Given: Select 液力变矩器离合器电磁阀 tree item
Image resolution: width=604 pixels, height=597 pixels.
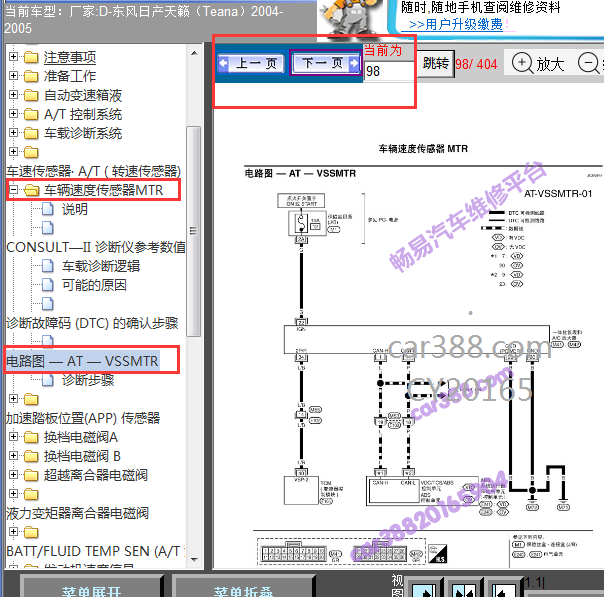Looking at the screenshot, I should click(77, 513).
